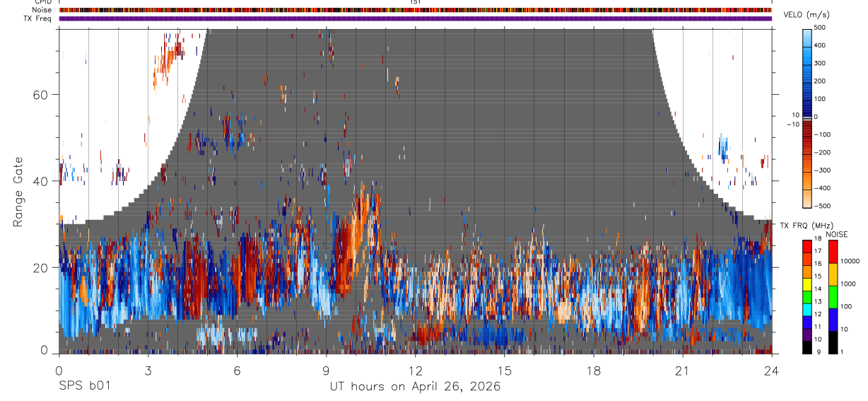Click the 15 hour tick on the UT axis

[505, 370]
